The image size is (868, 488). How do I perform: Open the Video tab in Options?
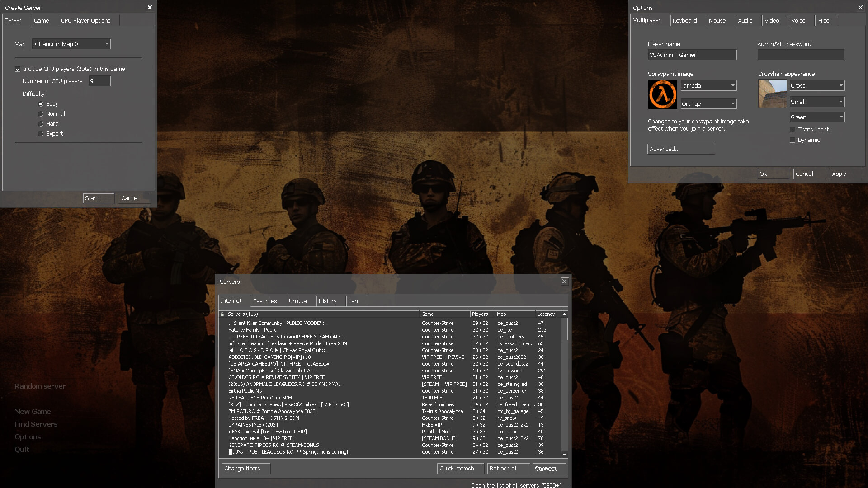click(x=775, y=20)
